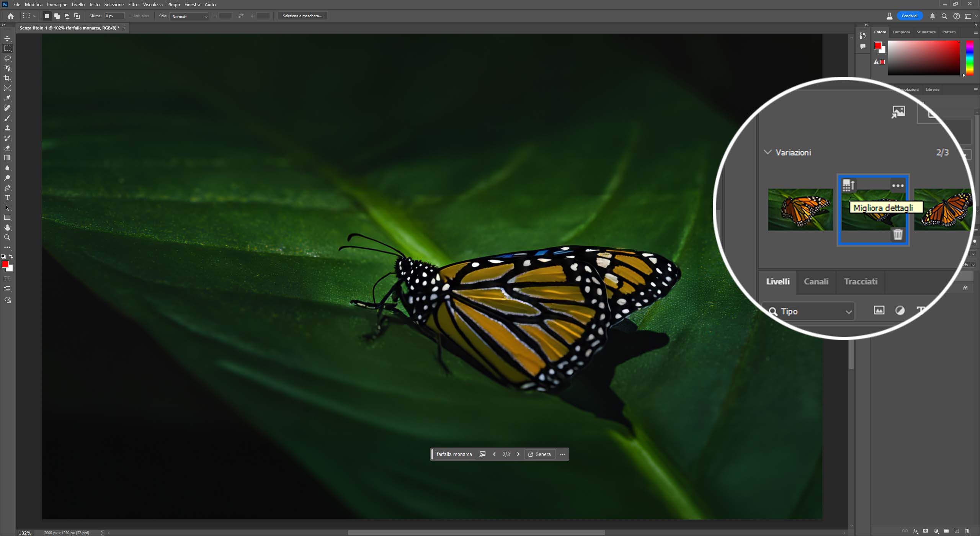Image resolution: width=980 pixels, height=536 pixels.
Task: Enable the Add to selection mode
Action: tap(57, 16)
